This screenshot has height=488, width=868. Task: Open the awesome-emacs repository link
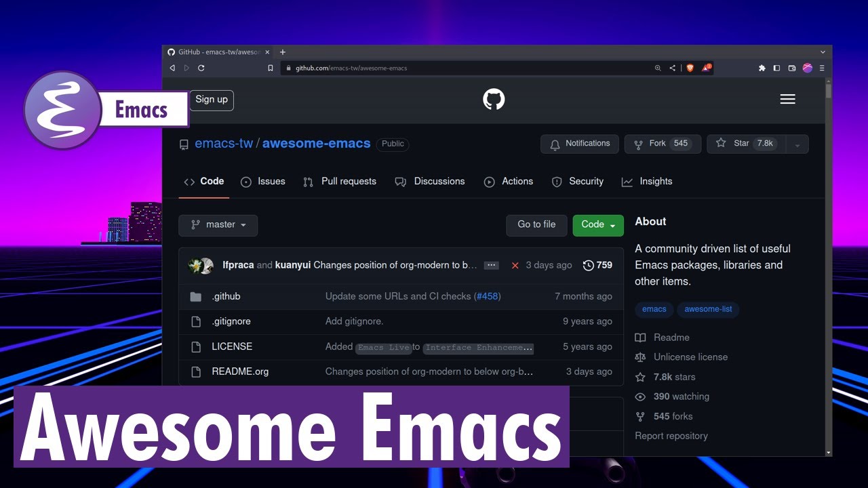316,144
